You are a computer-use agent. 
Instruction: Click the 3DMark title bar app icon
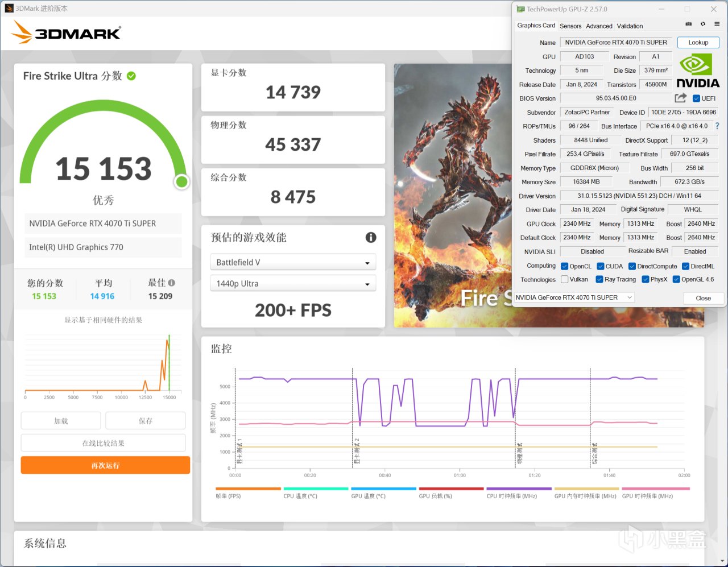(x=9, y=9)
